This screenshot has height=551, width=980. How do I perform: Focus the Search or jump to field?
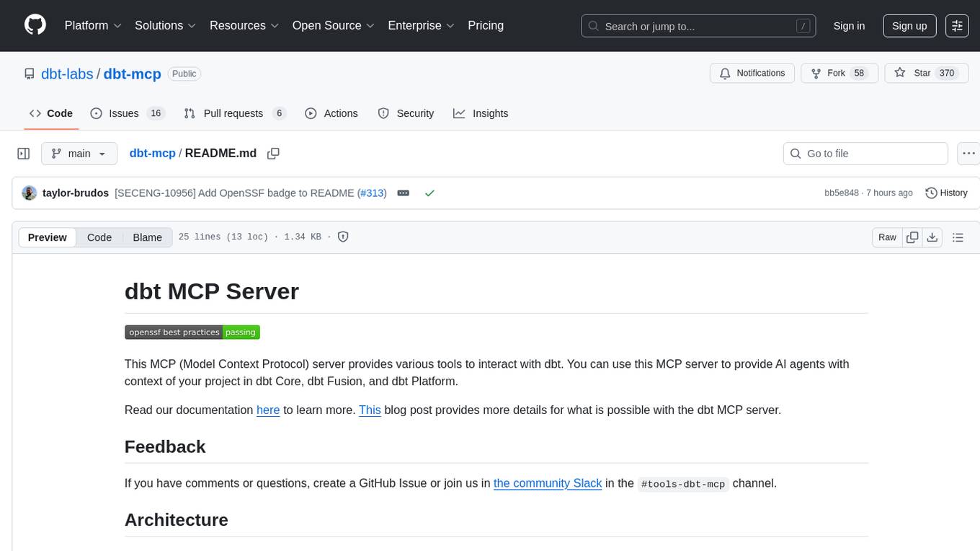[x=698, y=26]
